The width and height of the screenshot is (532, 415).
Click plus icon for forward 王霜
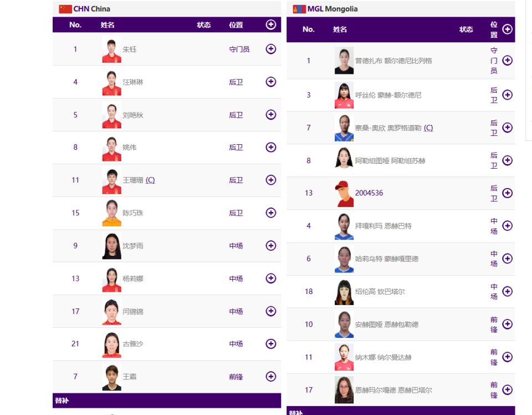(x=271, y=376)
